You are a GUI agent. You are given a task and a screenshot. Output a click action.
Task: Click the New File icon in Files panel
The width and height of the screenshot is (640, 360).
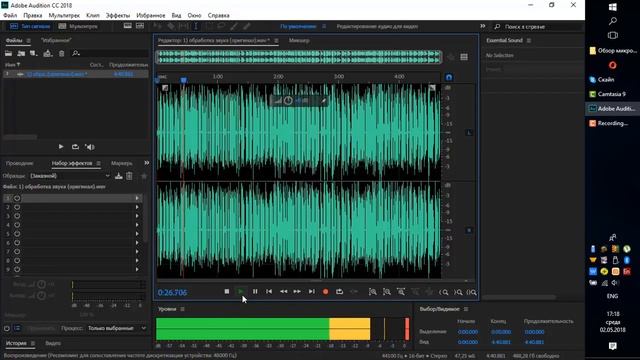34,53
